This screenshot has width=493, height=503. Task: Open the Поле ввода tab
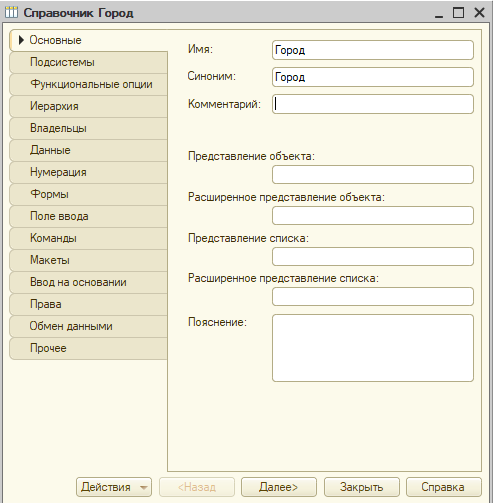point(88,216)
